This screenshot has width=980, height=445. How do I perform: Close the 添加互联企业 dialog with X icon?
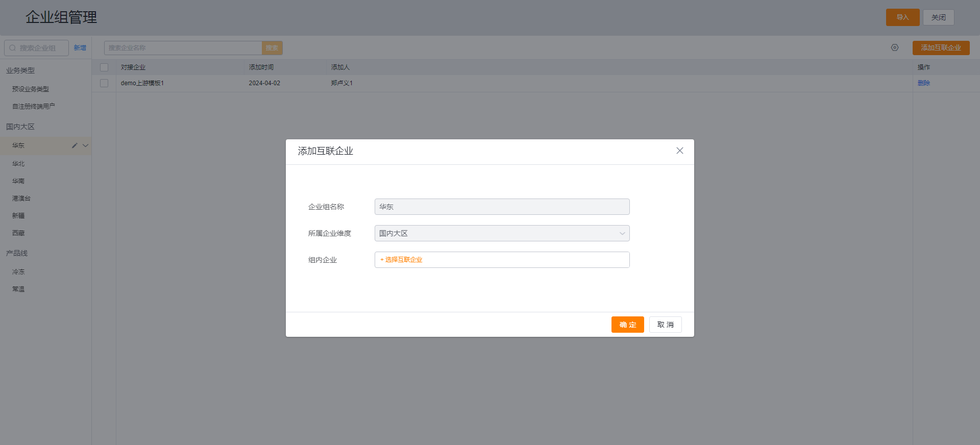(x=679, y=151)
